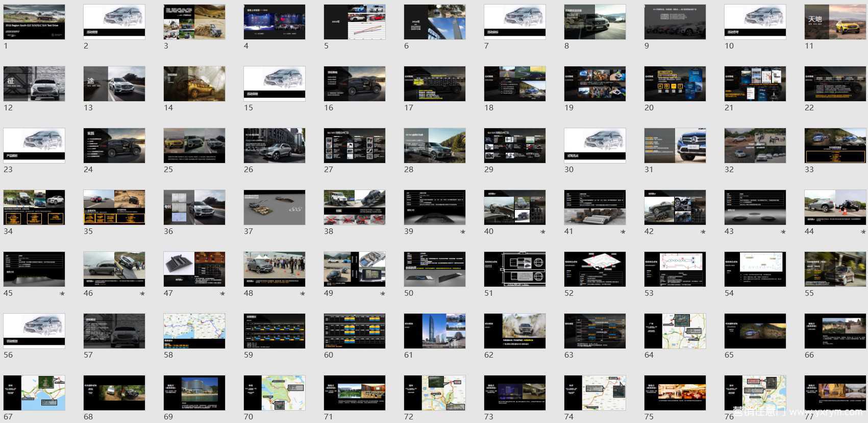This screenshot has height=423, width=868.
Task: Select slide 58 route map thumbnail
Action: 194,331
